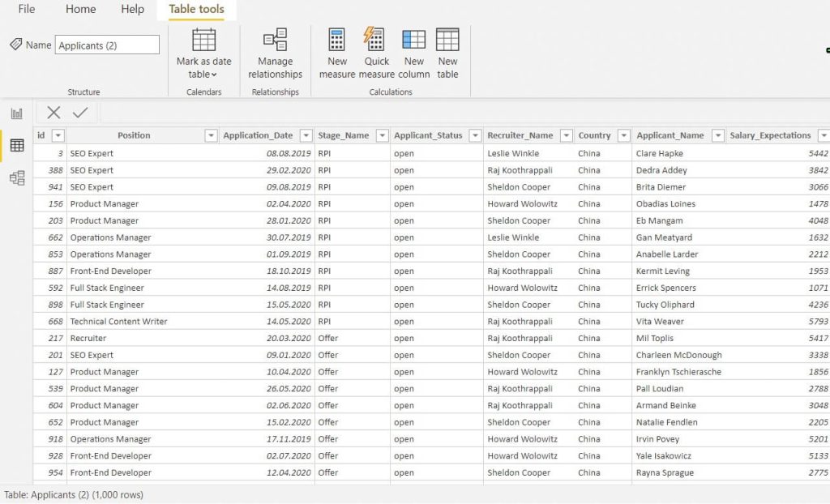This screenshot has width=830, height=504.
Task: Open the Recruiter_Name column filter dropdown
Action: point(567,135)
